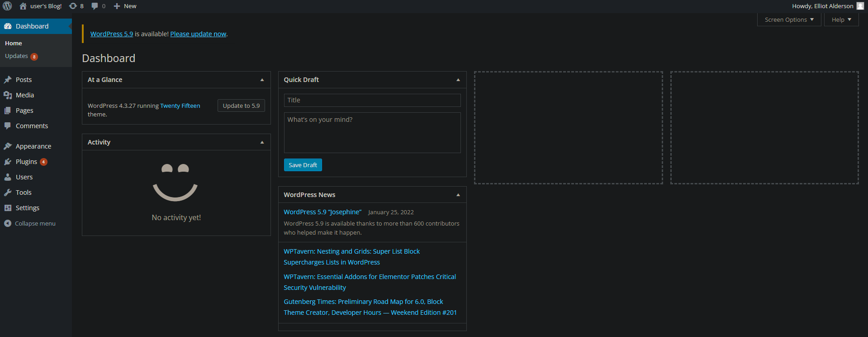Click the Plugins plug icon

click(8, 162)
